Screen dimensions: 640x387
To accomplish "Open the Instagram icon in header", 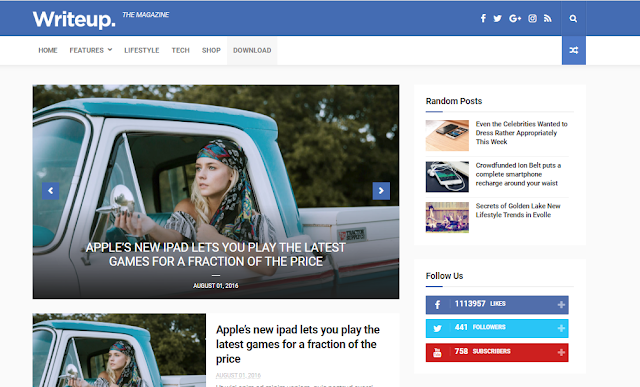I will 532,18.
